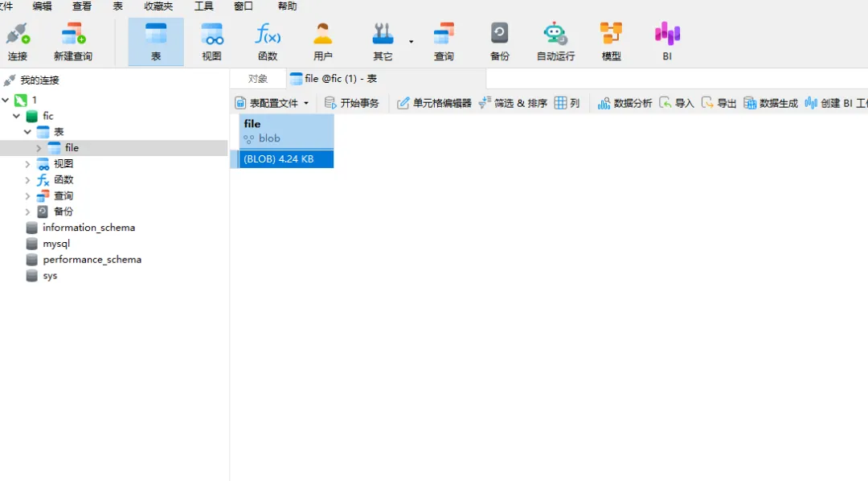Viewport: 868px width, 481px height.
Task: Select My Connections (我的连接) item
Action: (39, 80)
